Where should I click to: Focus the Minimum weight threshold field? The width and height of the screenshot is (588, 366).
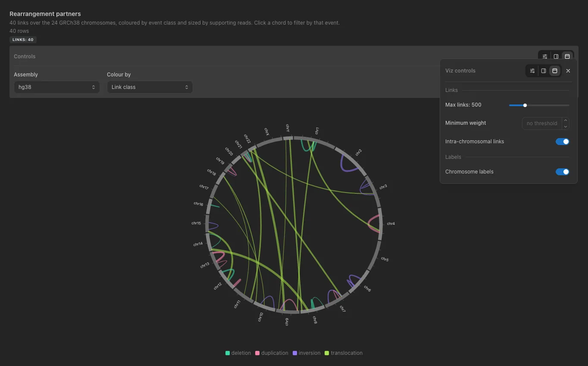point(542,123)
